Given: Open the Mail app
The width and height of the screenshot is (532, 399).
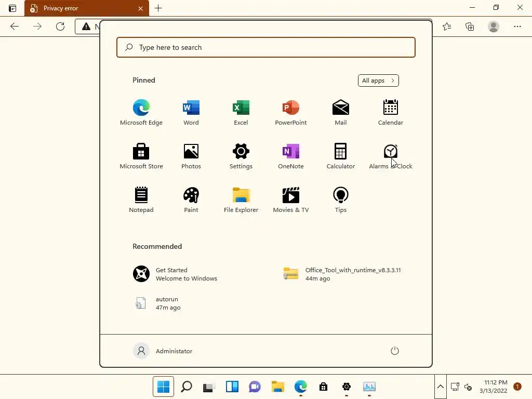Looking at the screenshot, I should point(341,113).
